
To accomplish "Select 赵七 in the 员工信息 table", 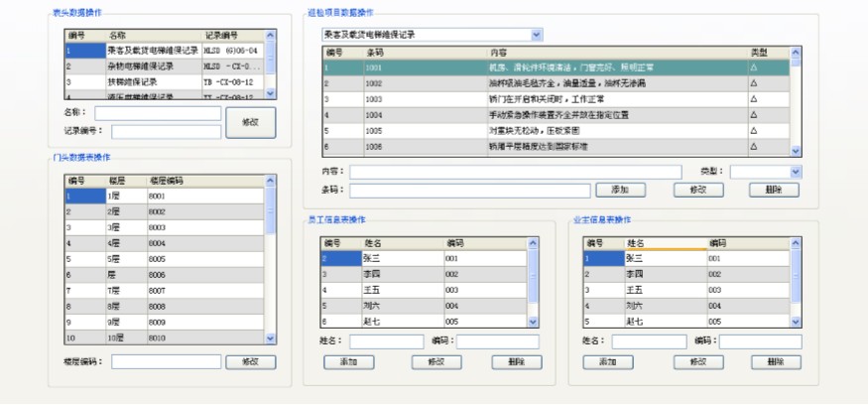I will (x=424, y=321).
